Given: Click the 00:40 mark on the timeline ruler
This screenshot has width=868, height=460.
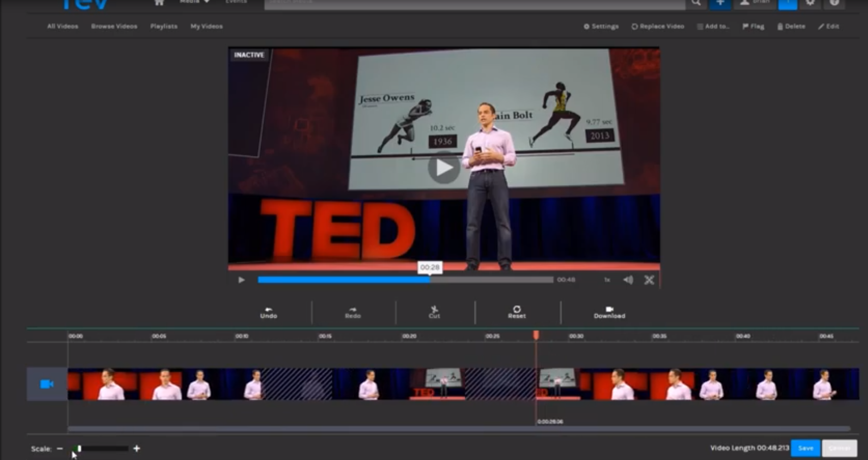Looking at the screenshot, I should (743, 336).
